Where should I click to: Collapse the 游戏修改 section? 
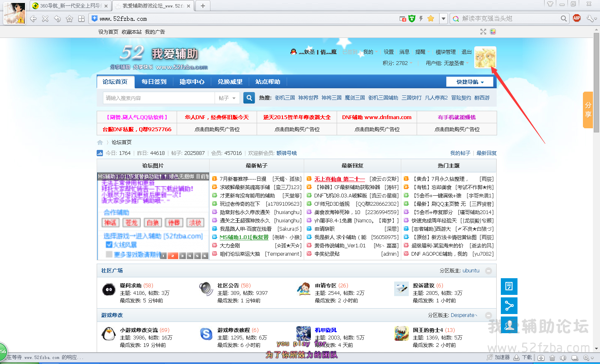pos(488,315)
